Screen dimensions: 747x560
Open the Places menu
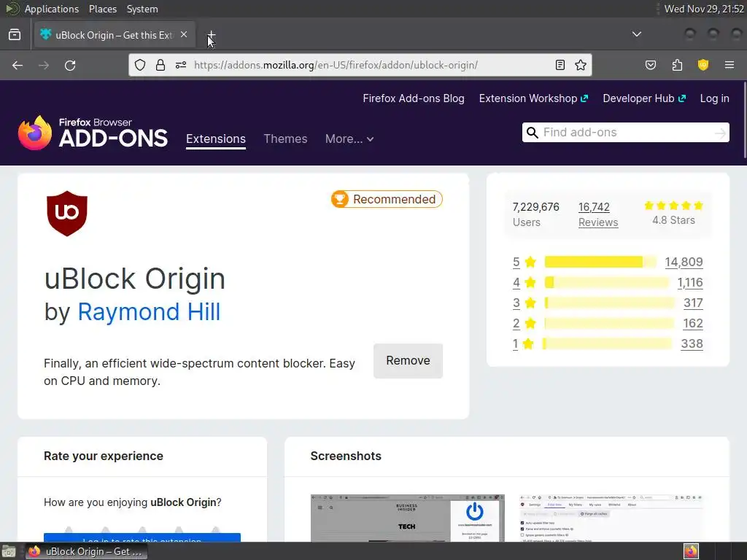(x=102, y=9)
